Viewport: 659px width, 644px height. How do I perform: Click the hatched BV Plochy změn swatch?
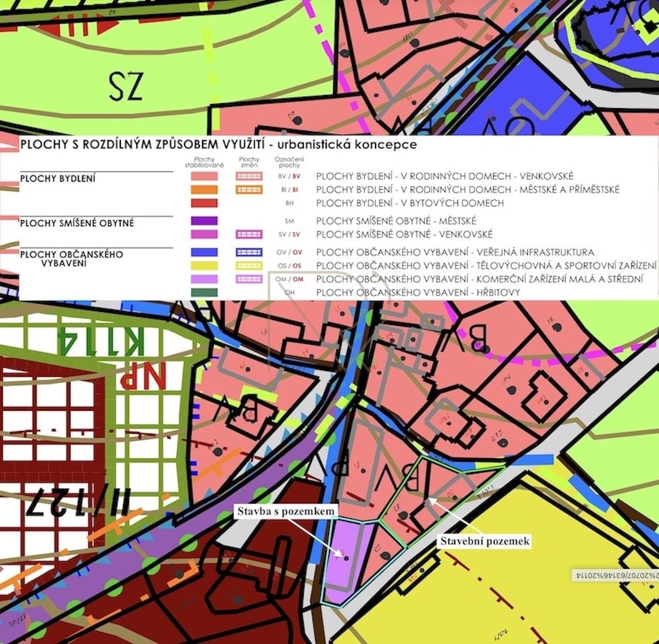250,177
